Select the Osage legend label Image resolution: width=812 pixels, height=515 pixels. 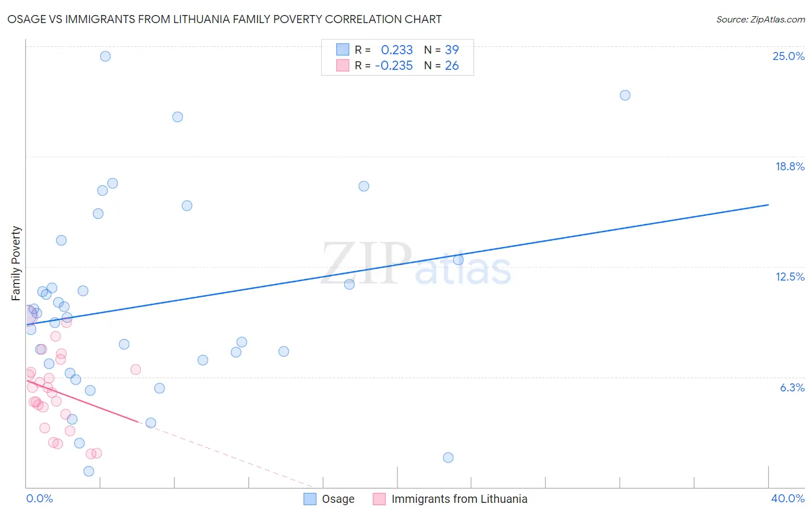(x=338, y=499)
